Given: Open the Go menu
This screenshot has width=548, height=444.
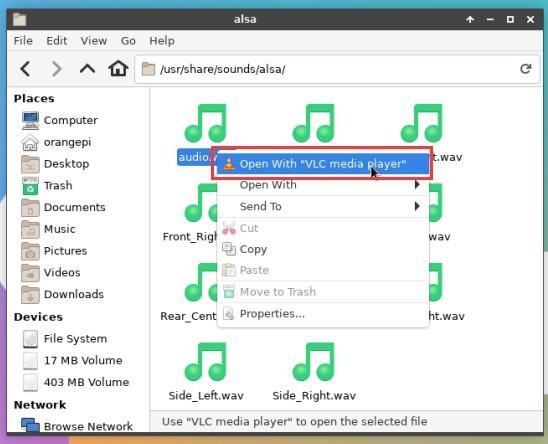Looking at the screenshot, I should (128, 41).
